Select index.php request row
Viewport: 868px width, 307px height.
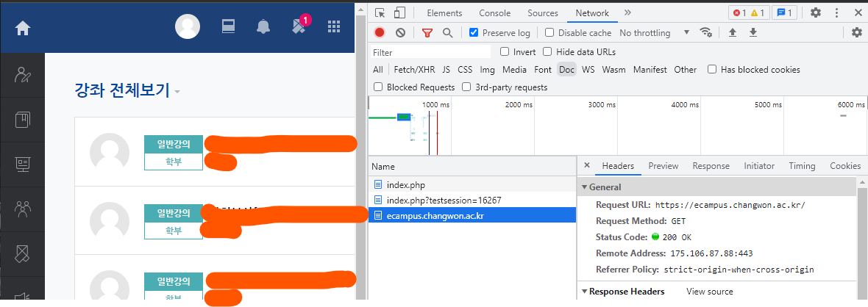472,185
